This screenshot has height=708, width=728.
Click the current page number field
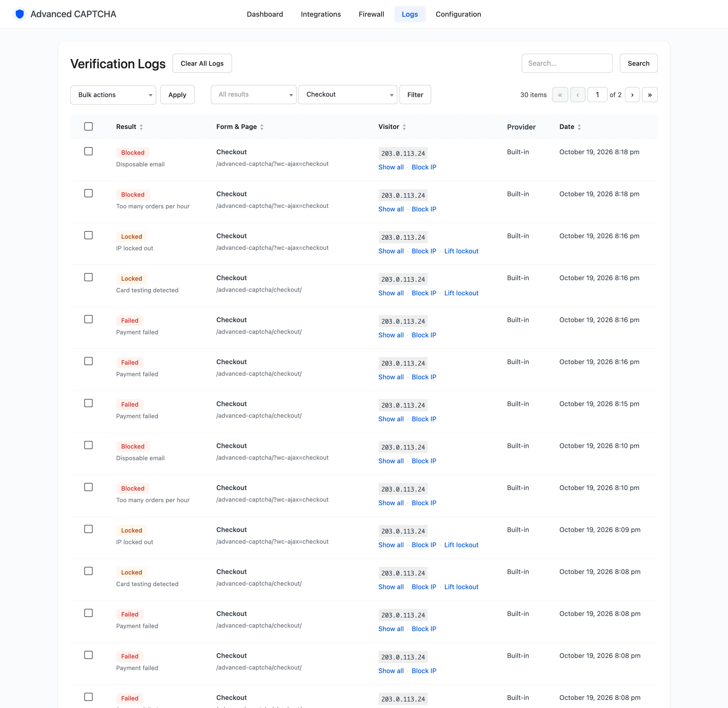click(x=597, y=95)
